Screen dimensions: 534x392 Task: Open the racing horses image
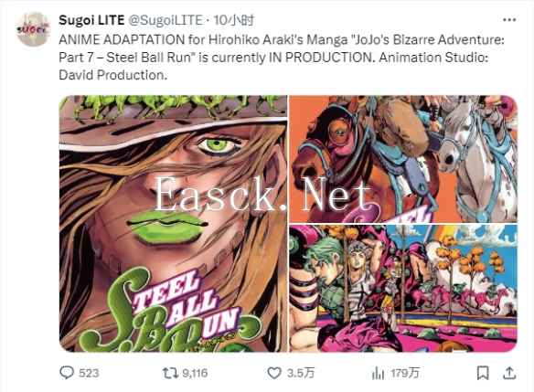coord(403,159)
